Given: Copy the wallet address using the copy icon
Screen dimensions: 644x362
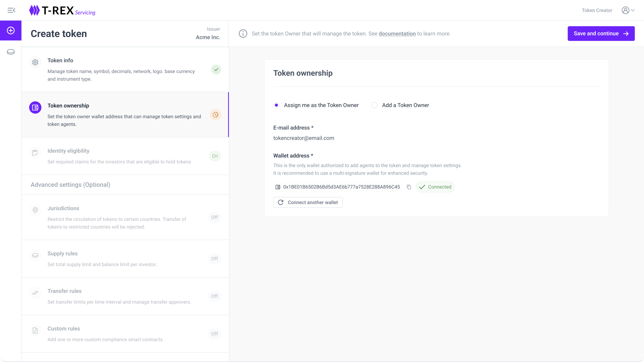Looking at the screenshot, I should [409, 187].
